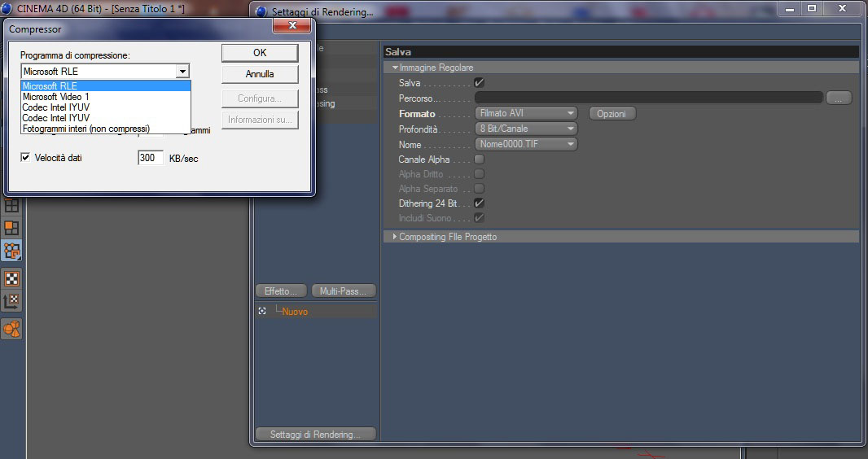This screenshot has height=459, width=868.
Task: Open Opzioni next to Formato
Action: pyautogui.click(x=612, y=113)
